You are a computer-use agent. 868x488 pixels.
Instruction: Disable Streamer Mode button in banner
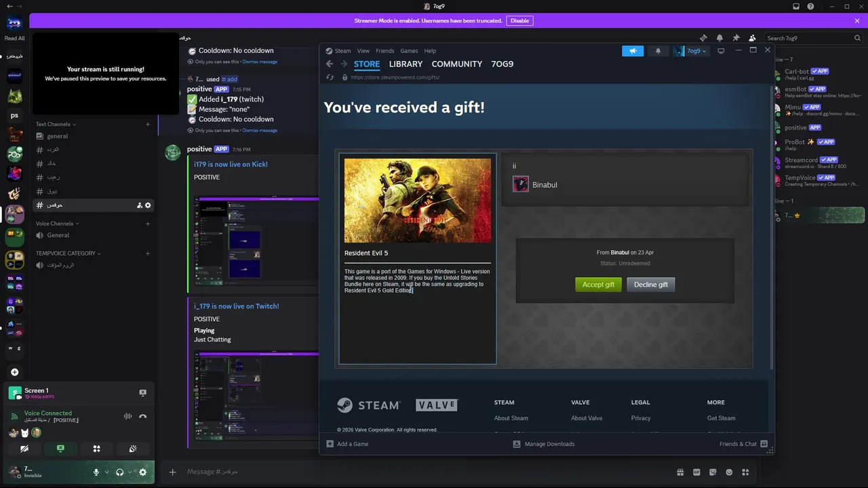click(x=519, y=20)
